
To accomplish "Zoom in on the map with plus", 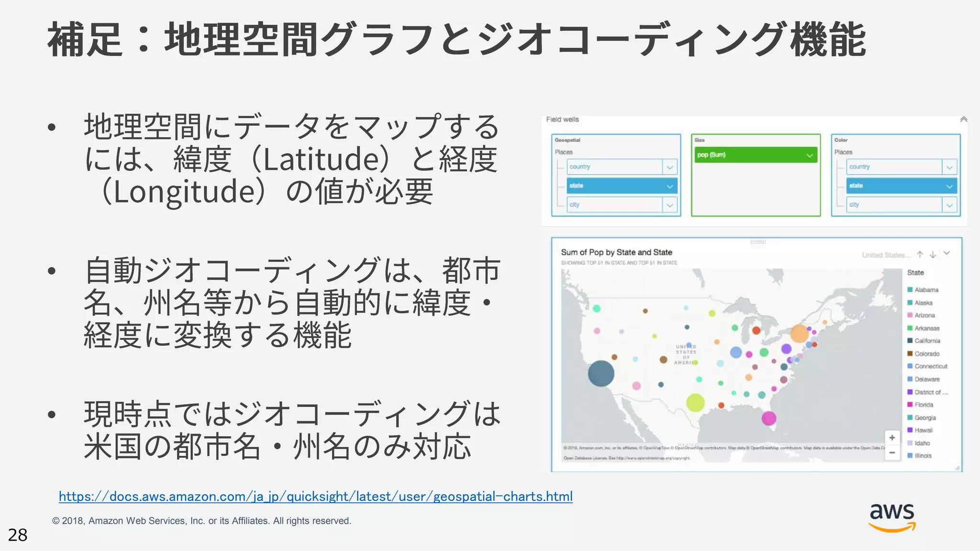I will [x=892, y=438].
